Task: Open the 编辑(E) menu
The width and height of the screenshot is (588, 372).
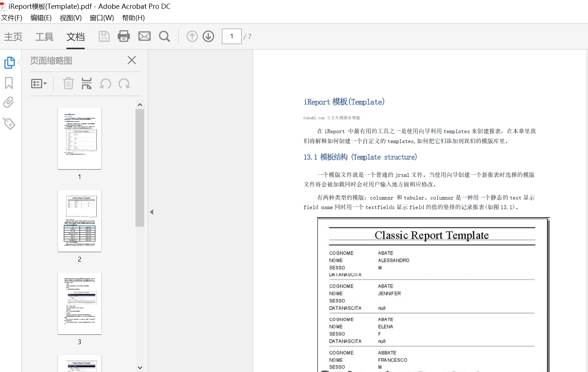Action: (x=41, y=18)
